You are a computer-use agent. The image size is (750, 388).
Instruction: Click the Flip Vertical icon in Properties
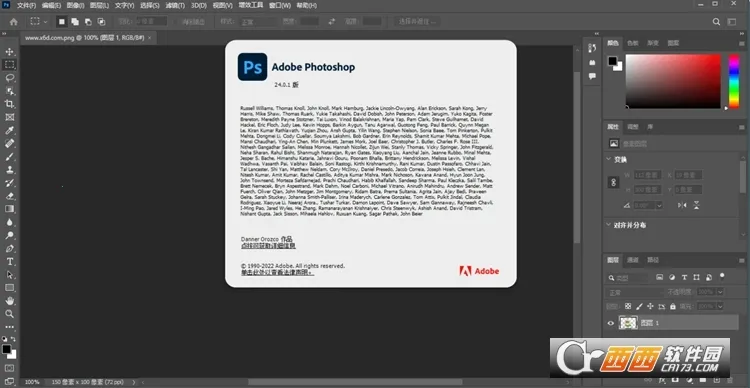point(696,205)
